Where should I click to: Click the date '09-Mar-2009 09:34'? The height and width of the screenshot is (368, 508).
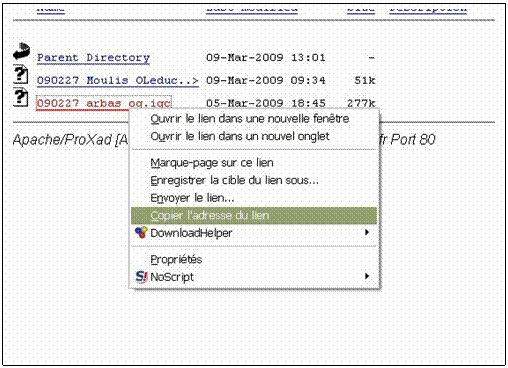pyautogui.click(x=266, y=80)
